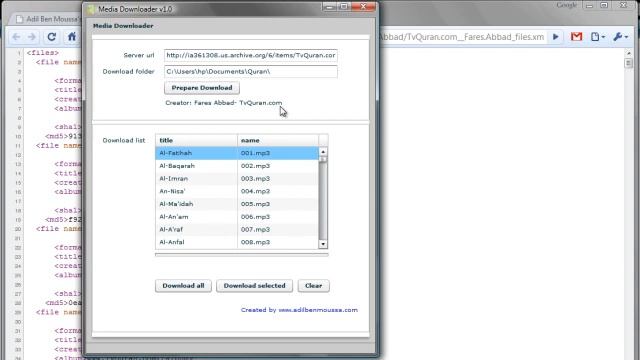Sort by the name column header
Image resolution: width=640 pixels, height=360 pixels.
tap(278, 140)
